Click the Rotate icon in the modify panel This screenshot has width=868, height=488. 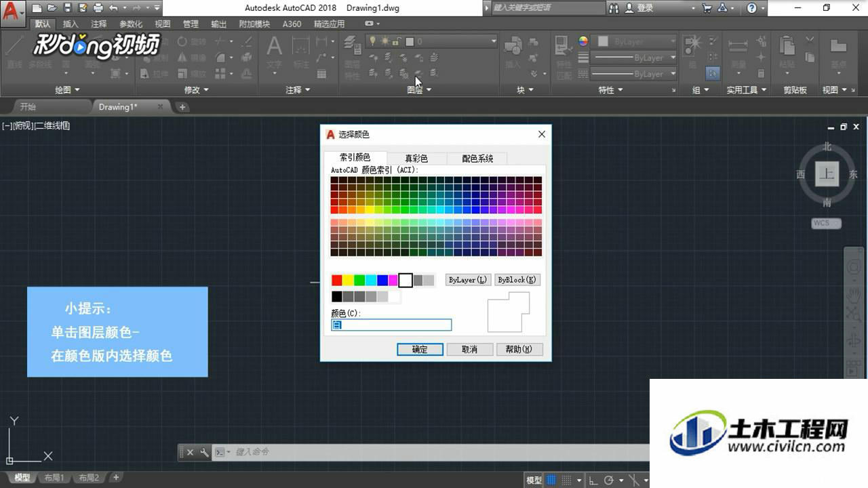pos(182,42)
